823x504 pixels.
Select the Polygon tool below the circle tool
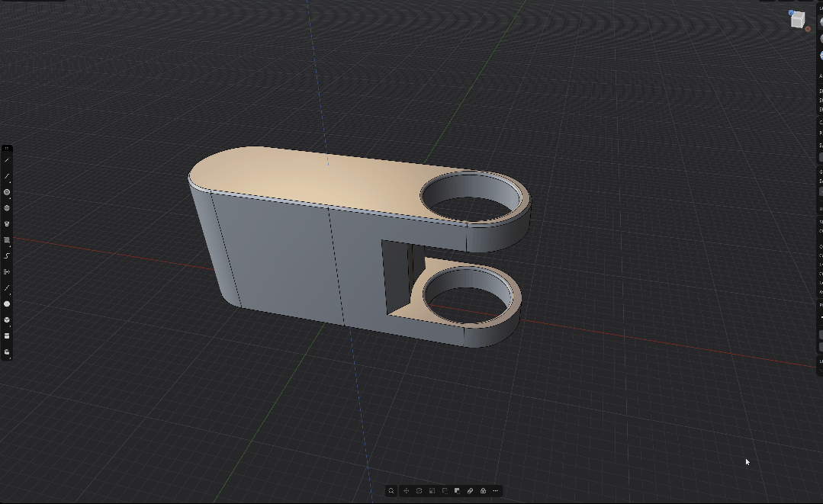(x=7, y=208)
